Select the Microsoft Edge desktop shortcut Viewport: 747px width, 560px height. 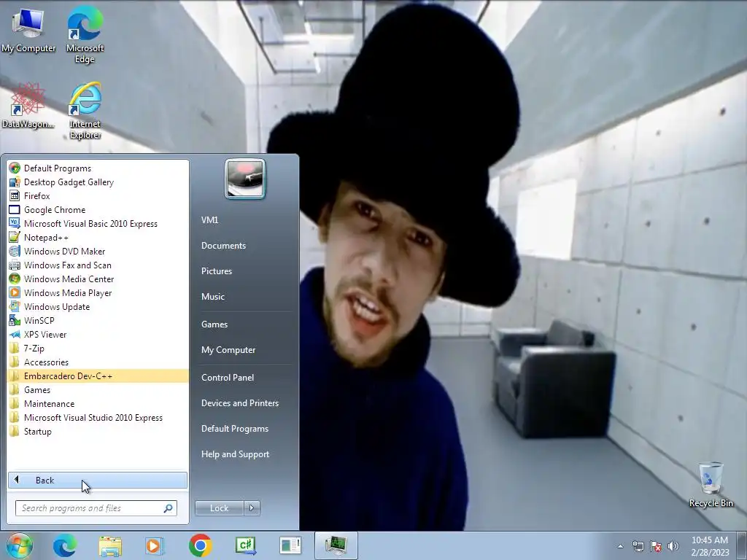(85, 34)
